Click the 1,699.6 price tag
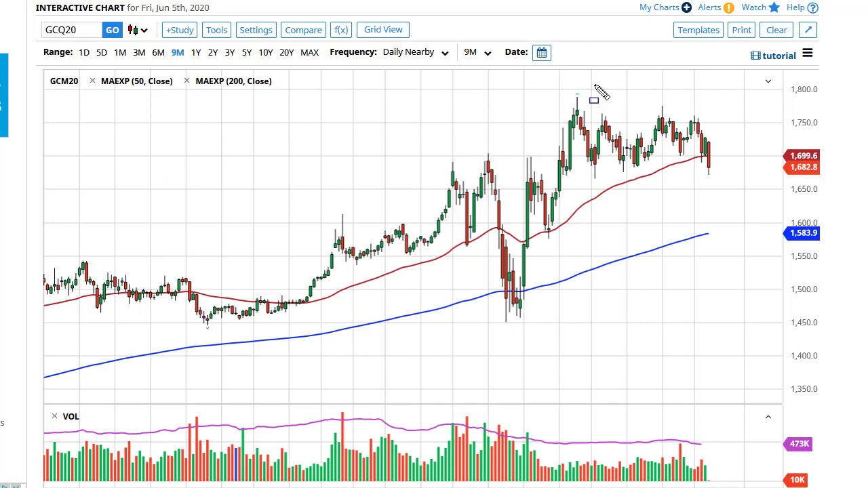Image resolution: width=868 pixels, height=488 pixels. click(x=802, y=156)
